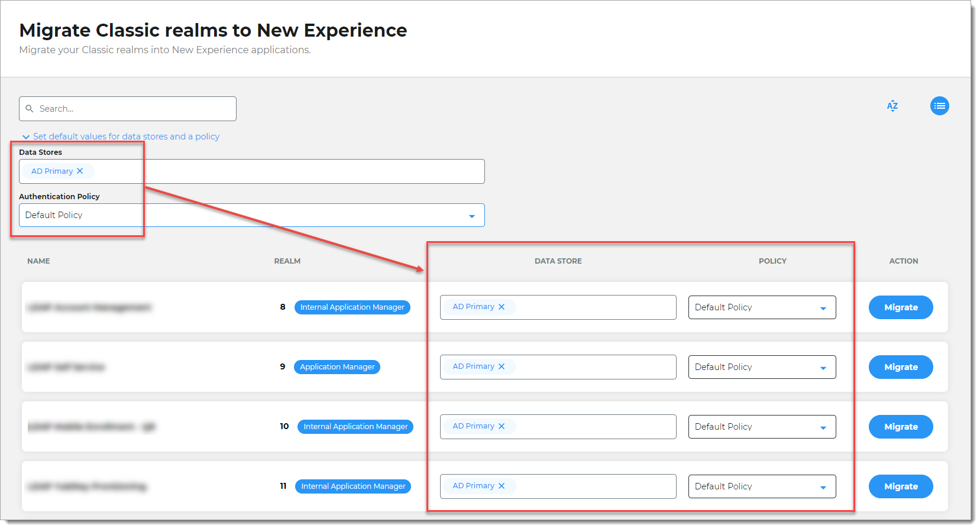Remove AD Primary from default Data Stores
The height and width of the screenshot is (529, 980).
coord(80,171)
